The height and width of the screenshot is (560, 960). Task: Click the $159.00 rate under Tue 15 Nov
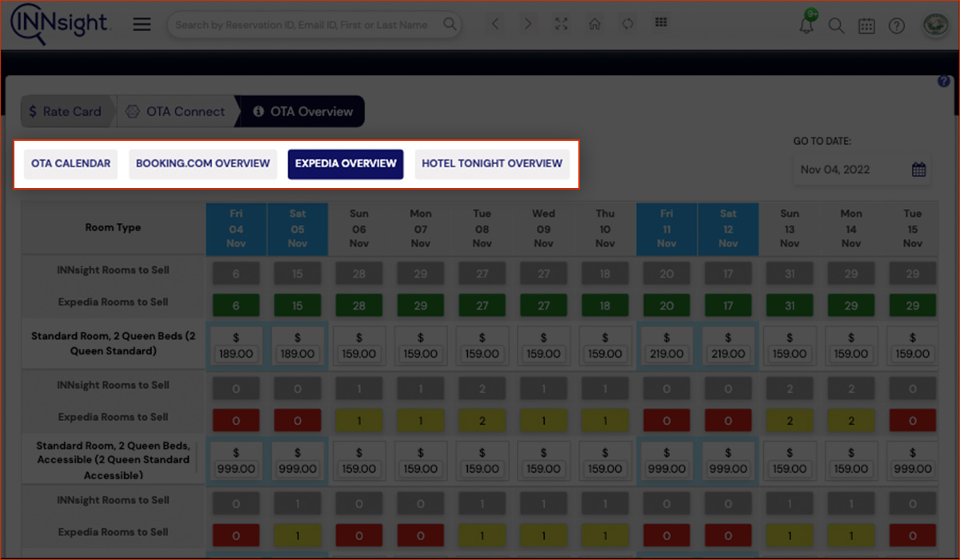click(913, 354)
